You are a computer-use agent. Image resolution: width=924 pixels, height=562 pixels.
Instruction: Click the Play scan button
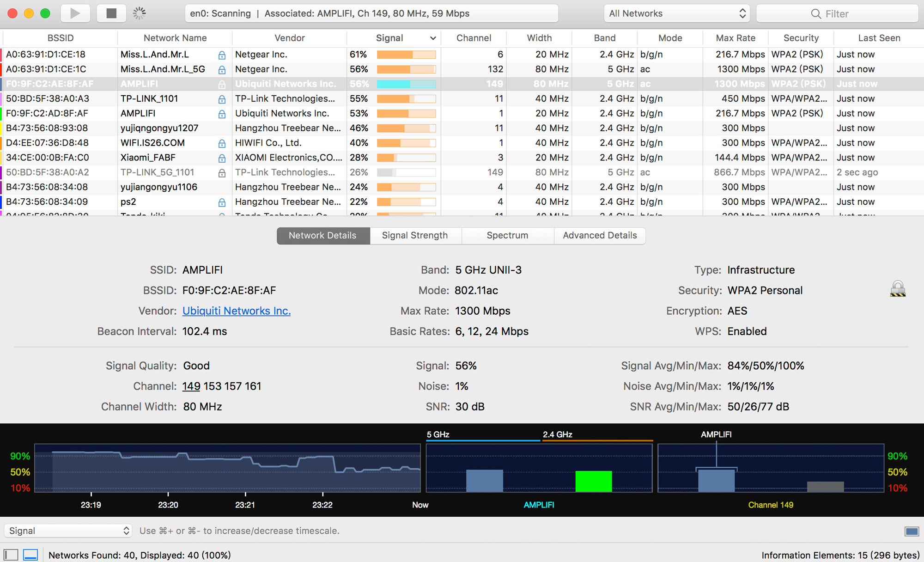click(75, 13)
